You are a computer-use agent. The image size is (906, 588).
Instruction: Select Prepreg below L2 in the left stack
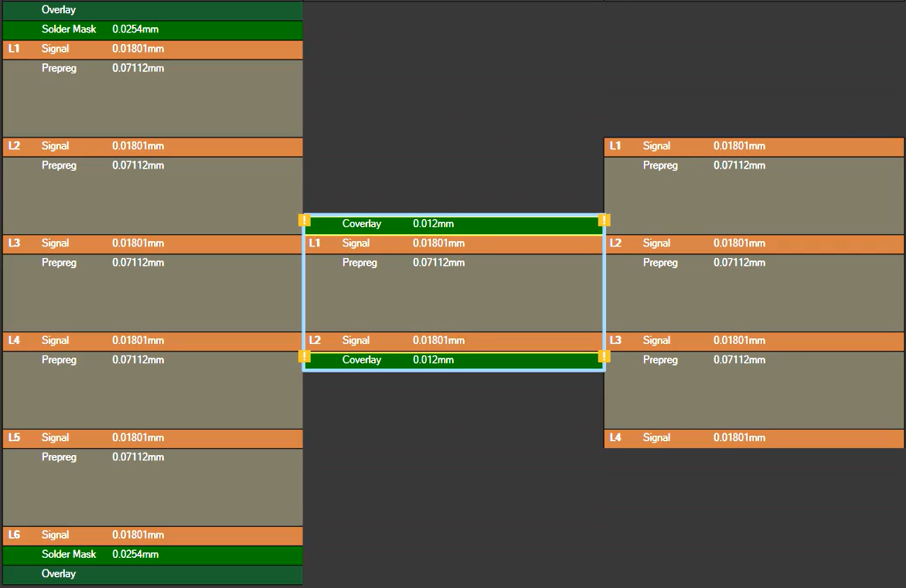coord(152,195)
